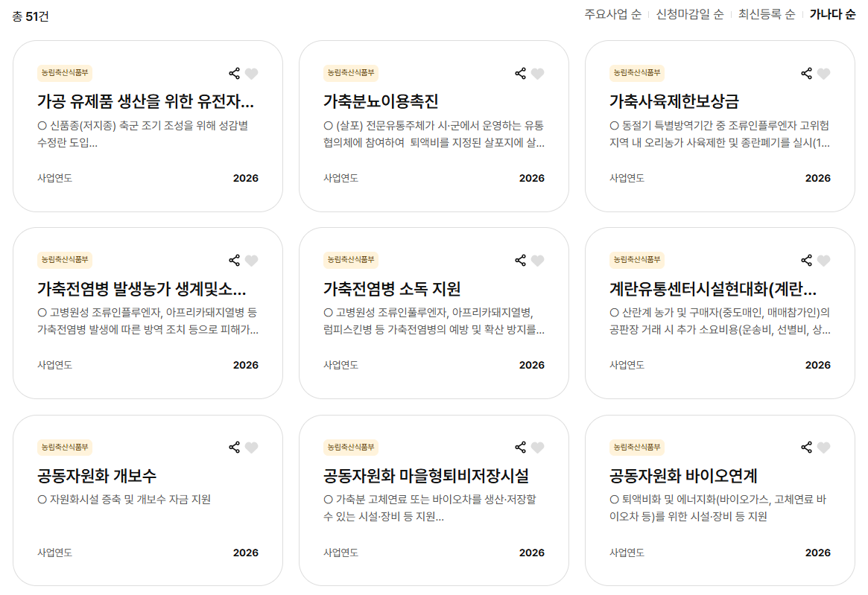This screenshot has width=868, height=595.
Task: Like the 공동자원화 바이오연계 card
Action: (x=823, y=447)
